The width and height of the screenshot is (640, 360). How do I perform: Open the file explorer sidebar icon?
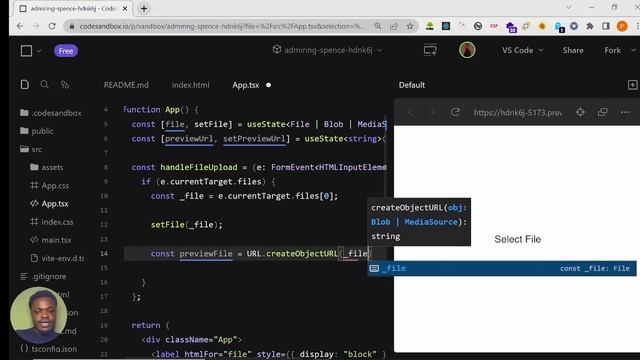pyautogui.click(x=24, y=84)
